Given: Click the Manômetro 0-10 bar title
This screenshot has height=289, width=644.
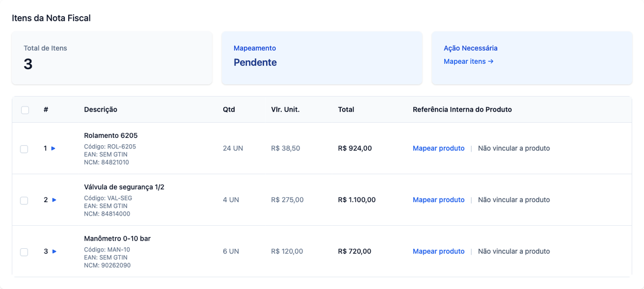Looking at the screenshot, I should (118, 239).
